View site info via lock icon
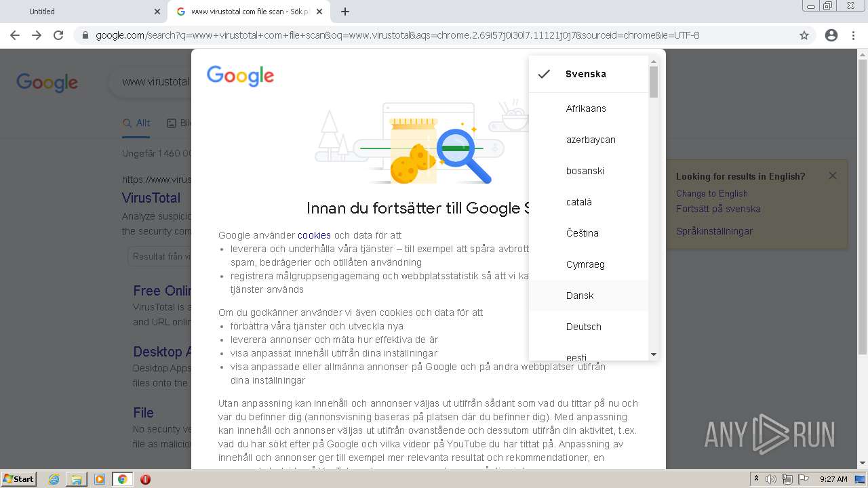 point(85,35)
